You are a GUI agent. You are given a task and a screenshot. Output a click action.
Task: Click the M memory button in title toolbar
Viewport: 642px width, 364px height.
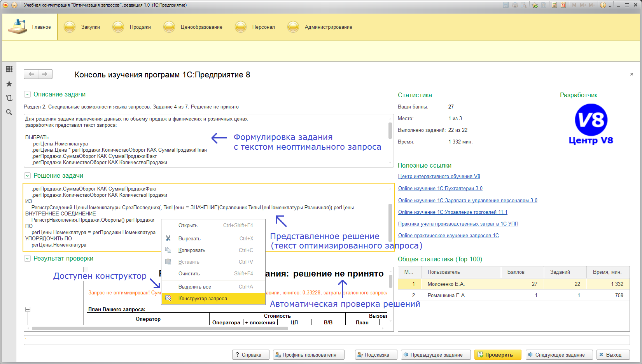(x=574, y=5)
